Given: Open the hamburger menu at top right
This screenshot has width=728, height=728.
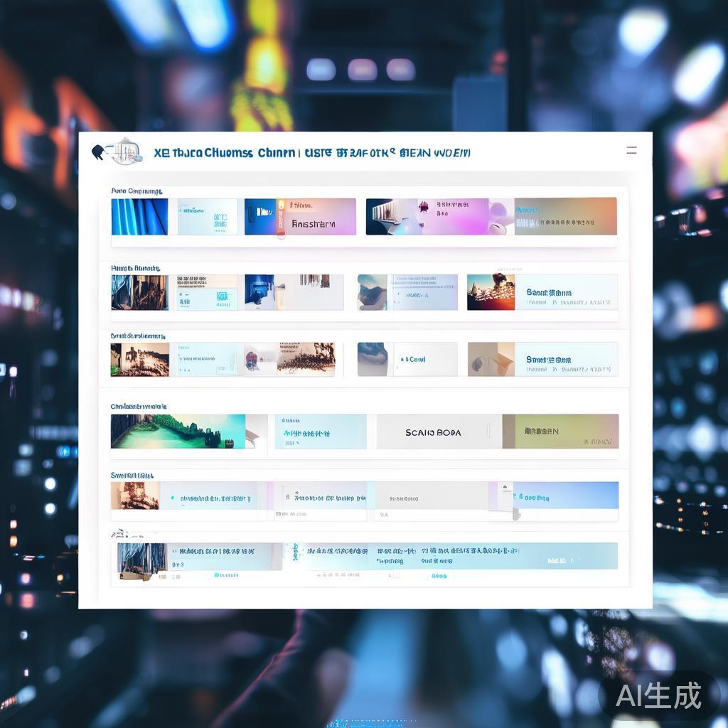Looking at the screenshot, I should 631,149.
